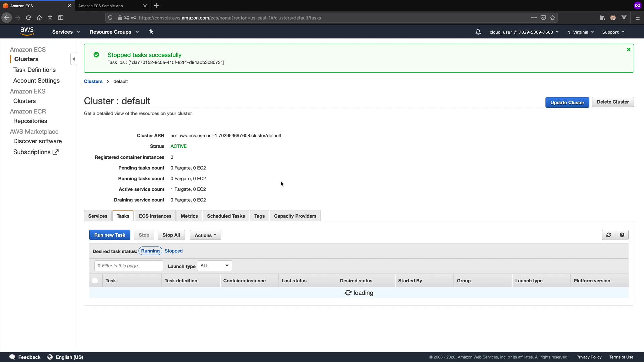Click the Clusters breadcrumb link
644x362 pixels.
click(93, 81)
